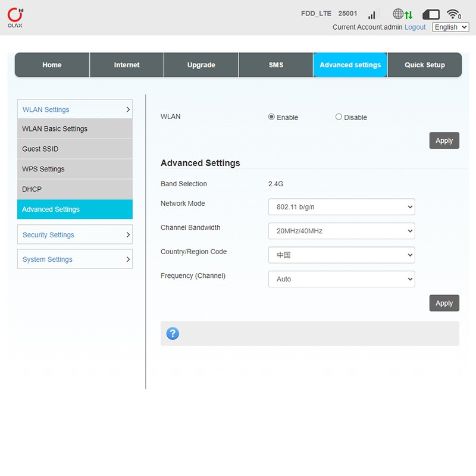Viewport: 476px width, 476px height.
Task: Open the Channel Bandwidth dropdown
Action: pos(342,231)
